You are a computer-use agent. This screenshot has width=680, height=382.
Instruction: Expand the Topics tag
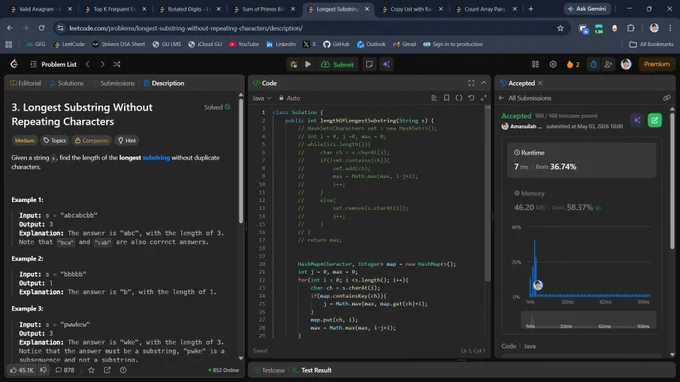[x=54, y=140]
